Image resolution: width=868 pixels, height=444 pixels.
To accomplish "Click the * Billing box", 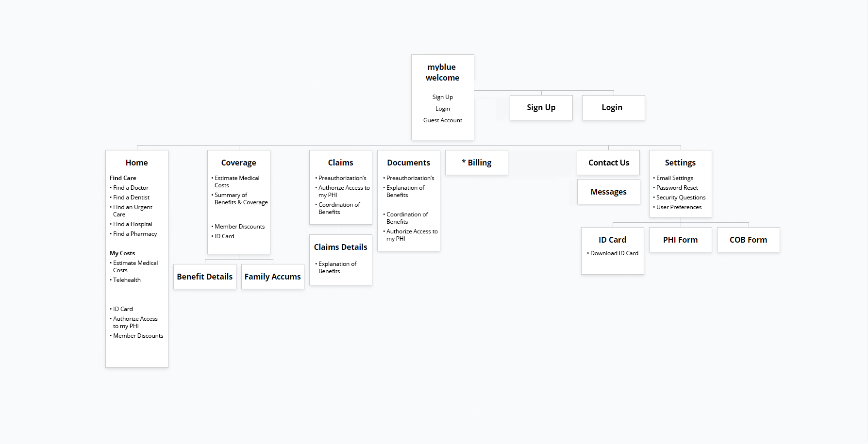I will pos(476,163).
